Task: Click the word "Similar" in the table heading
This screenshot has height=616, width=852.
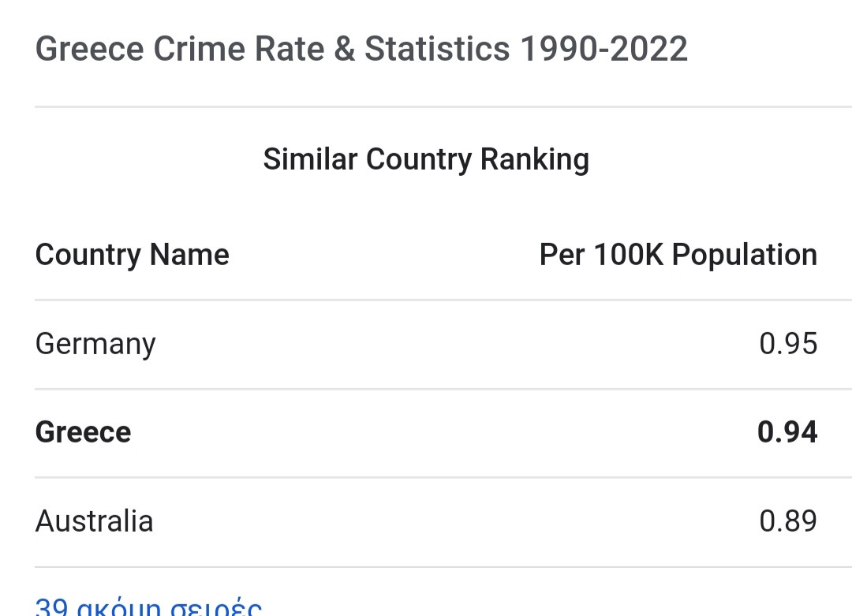Action: (x=310, y=159)
